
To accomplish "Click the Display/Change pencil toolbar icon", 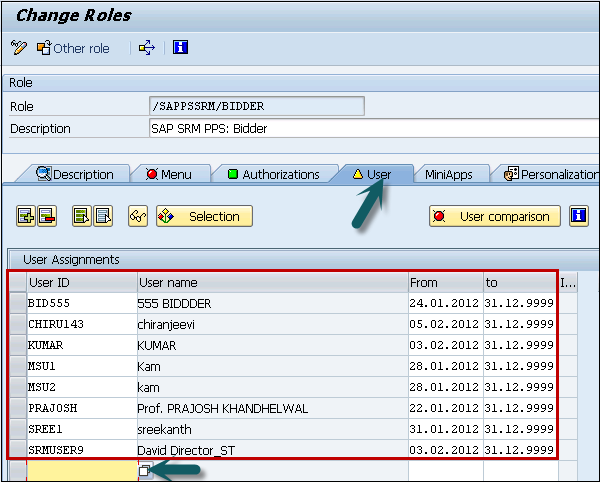I will click(18, 48).
